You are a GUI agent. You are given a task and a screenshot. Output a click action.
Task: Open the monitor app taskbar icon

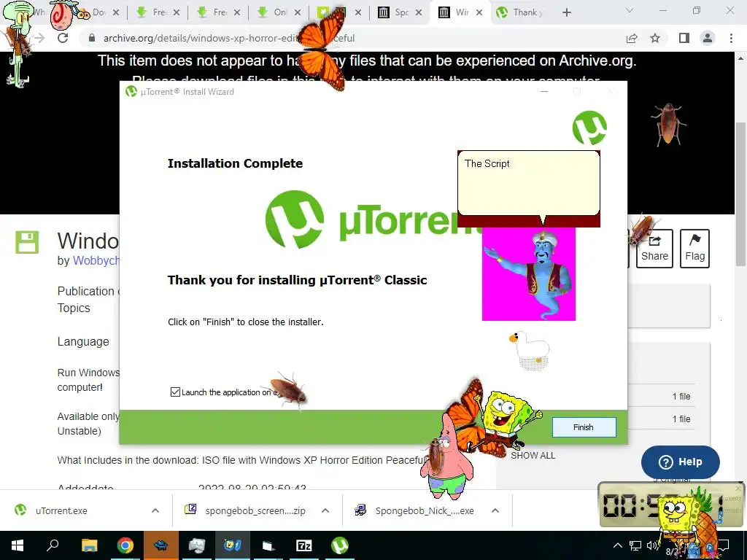pyautogui.click(x=196, y=545)
